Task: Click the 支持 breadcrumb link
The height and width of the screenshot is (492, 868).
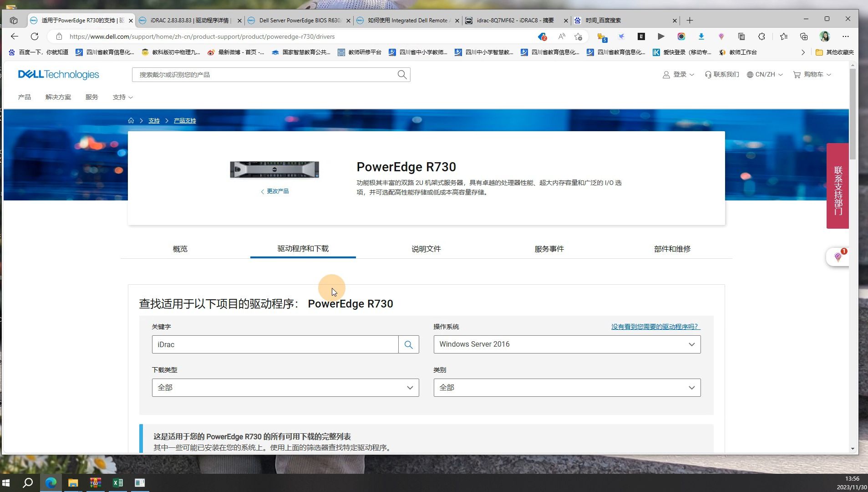Action: pos(154,121)
